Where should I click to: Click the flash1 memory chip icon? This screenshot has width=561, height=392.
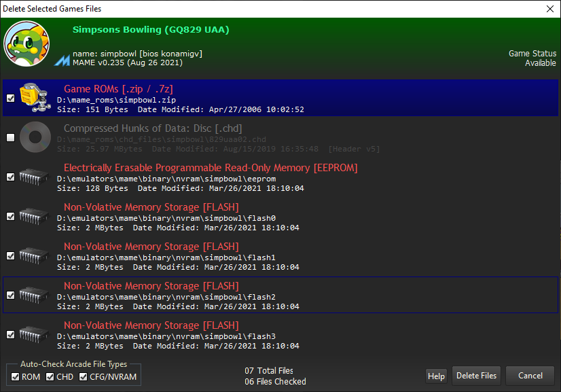pos(34,255)
